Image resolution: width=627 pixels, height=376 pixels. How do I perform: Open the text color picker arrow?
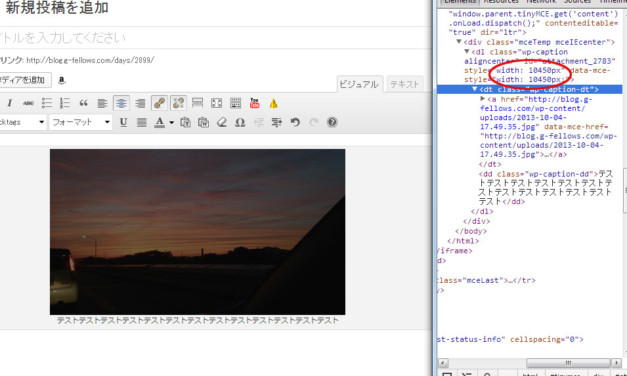click(171, 122)
